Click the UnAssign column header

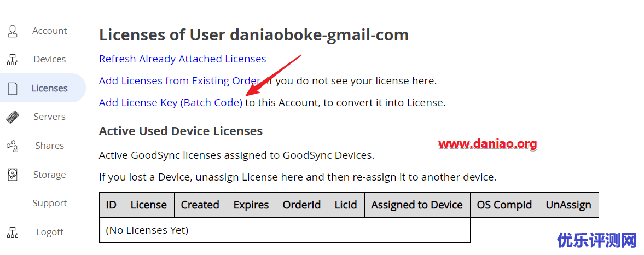coord(569,205)
